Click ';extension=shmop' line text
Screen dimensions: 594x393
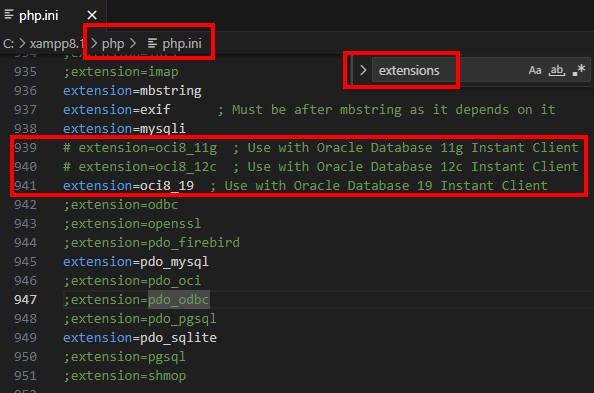(x=124, y=376)
